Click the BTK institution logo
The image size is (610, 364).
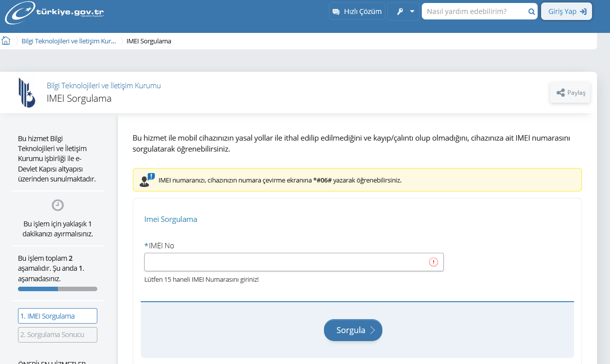27,92
